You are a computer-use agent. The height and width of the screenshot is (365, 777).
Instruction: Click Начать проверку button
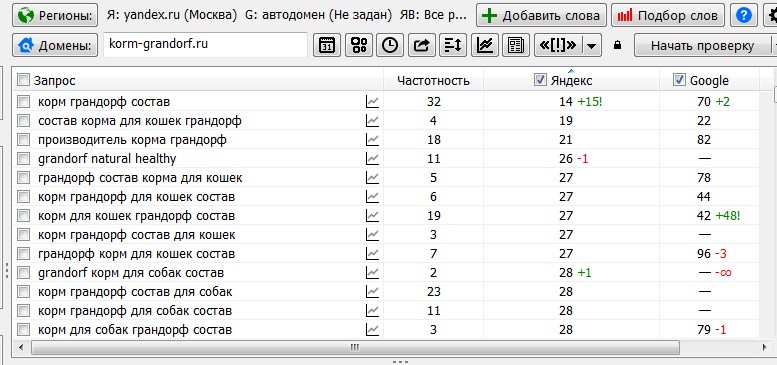[702, 46]
